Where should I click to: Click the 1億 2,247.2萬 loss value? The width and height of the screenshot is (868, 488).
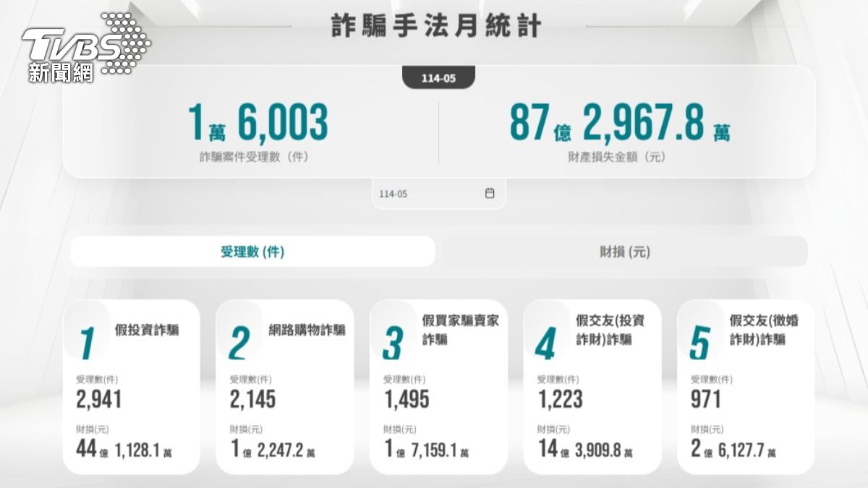click(x=273, y=449)
